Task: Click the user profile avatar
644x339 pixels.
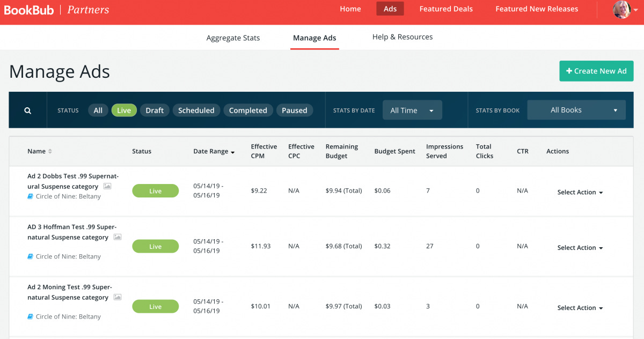Action: coord(622,9)
